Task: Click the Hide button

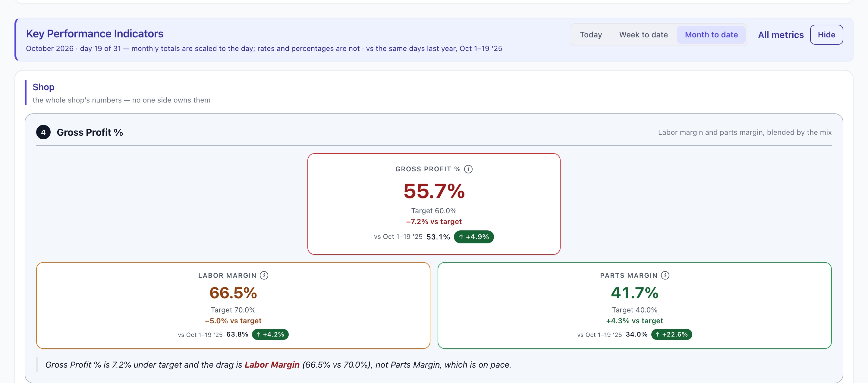Action: click(x=826, y=35)
